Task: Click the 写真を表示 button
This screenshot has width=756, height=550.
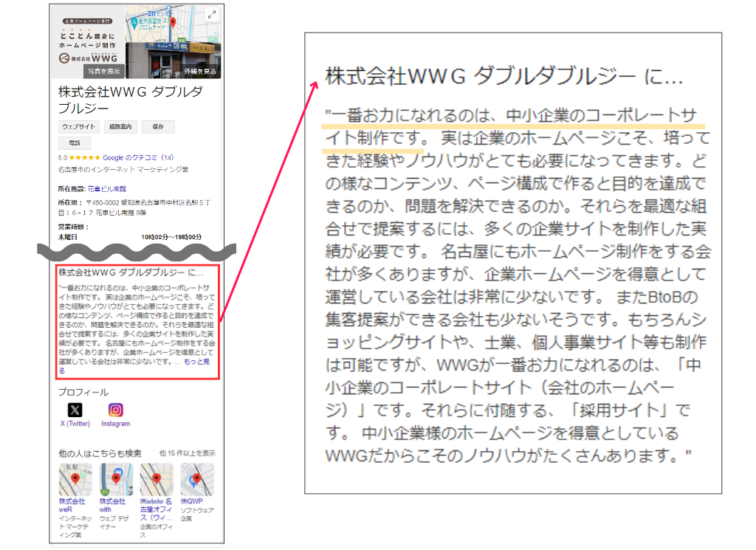Action: [x=104, y=69]
